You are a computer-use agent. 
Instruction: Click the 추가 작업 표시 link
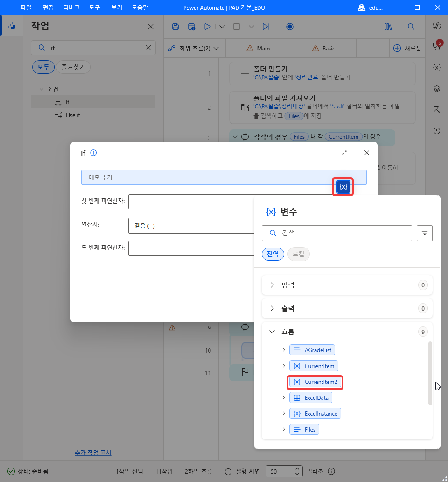click(93, 453)
